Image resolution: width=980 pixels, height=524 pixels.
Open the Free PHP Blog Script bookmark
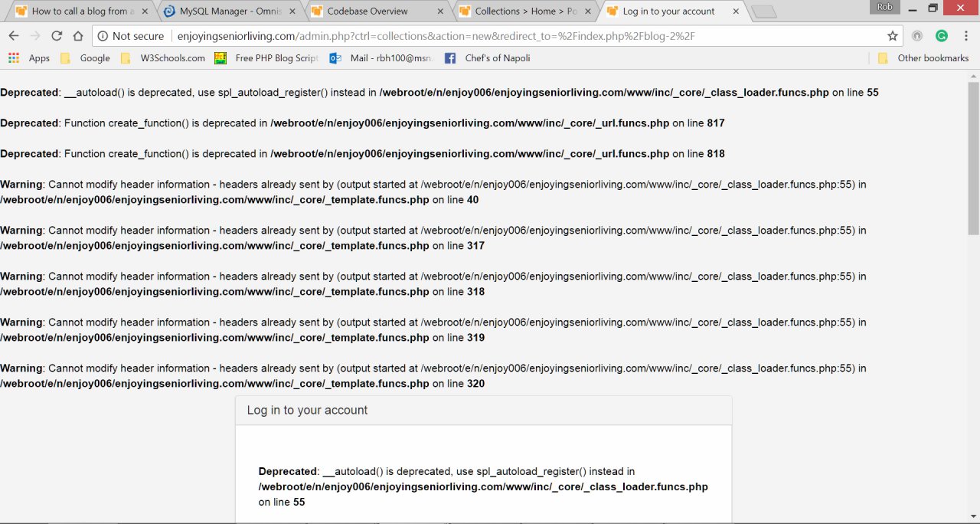pyautogui.click(x=266, y=58)
